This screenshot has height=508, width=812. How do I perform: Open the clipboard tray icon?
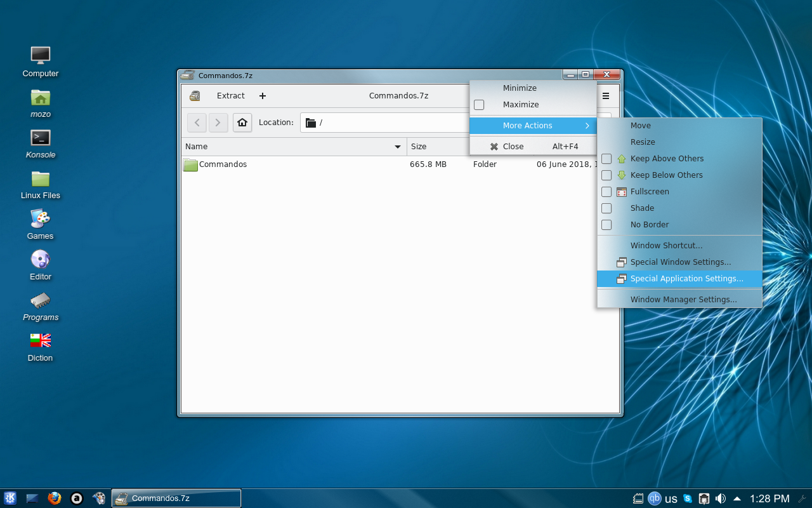[x=639, y=498]
